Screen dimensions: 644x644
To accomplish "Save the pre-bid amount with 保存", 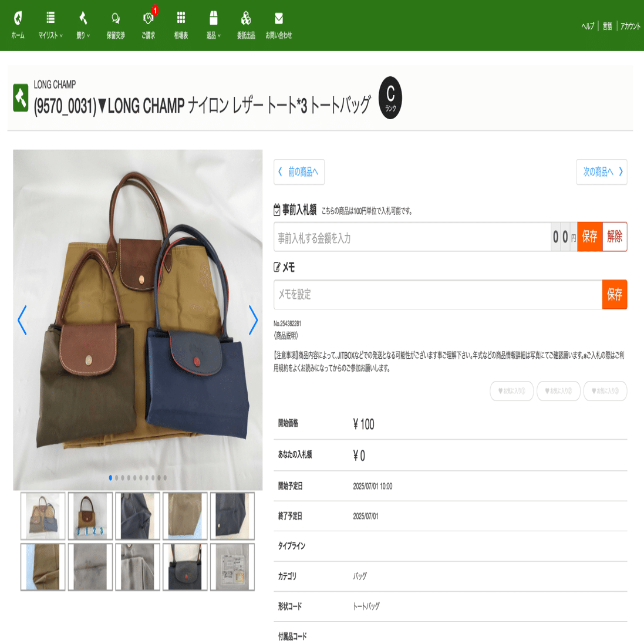I will click(x=590, y=237).
